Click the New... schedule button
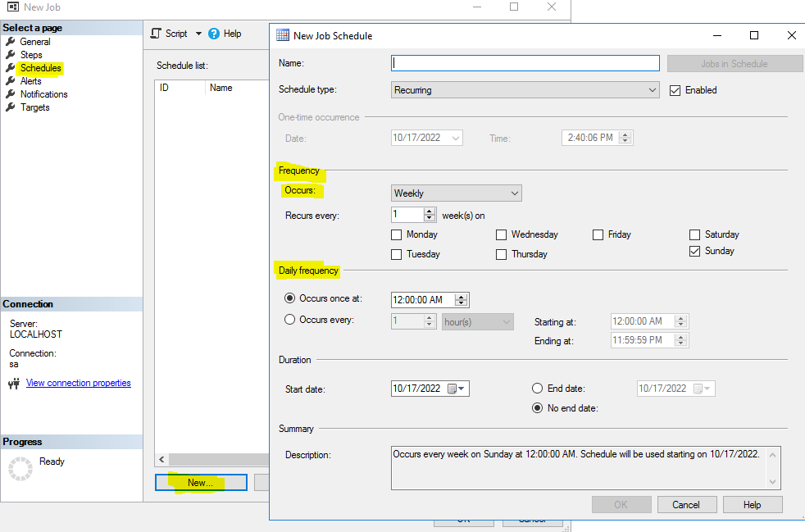 click(201, 482)
